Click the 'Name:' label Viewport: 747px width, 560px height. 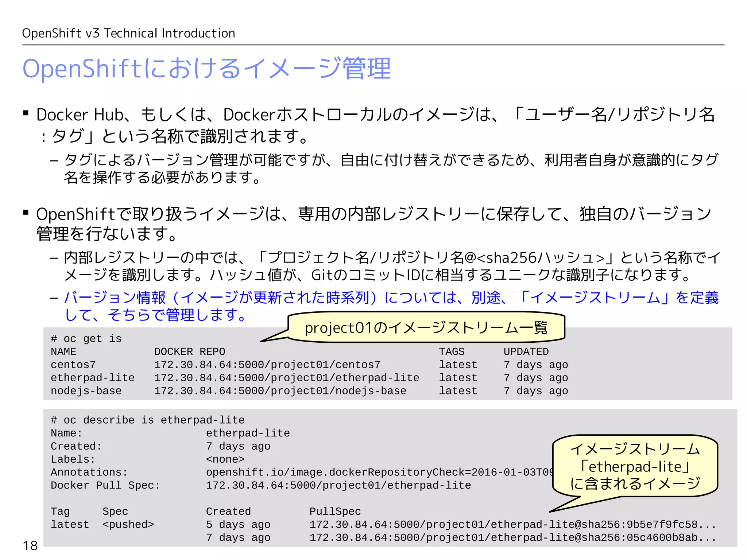66,433
